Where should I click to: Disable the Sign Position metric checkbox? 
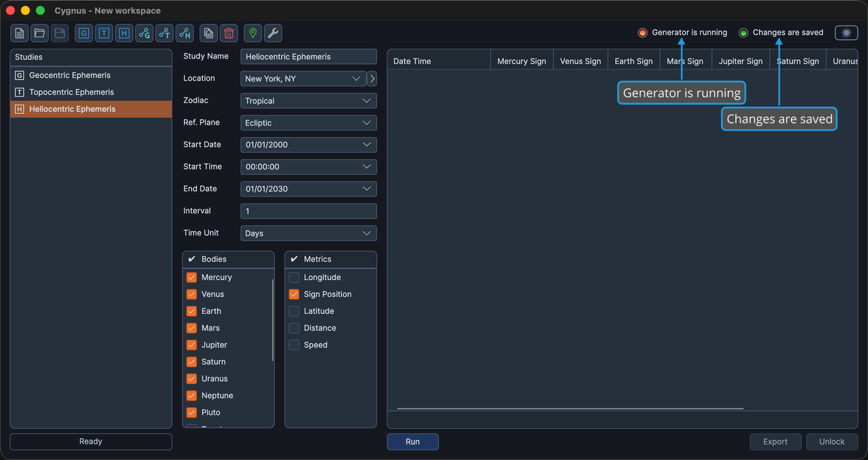point(294,294)
